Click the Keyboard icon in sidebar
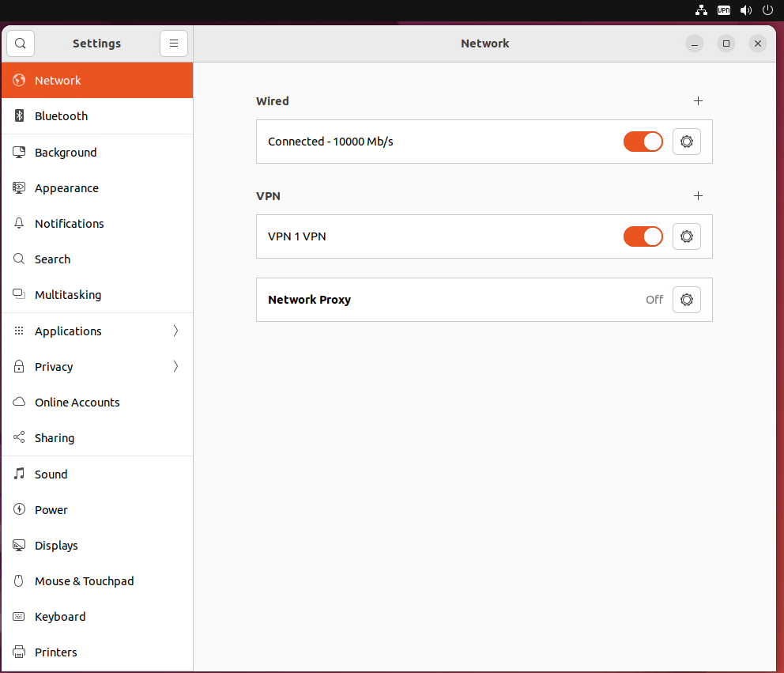Image resolution: width=784 pixels, height=673 pixels. pos(19,617)
